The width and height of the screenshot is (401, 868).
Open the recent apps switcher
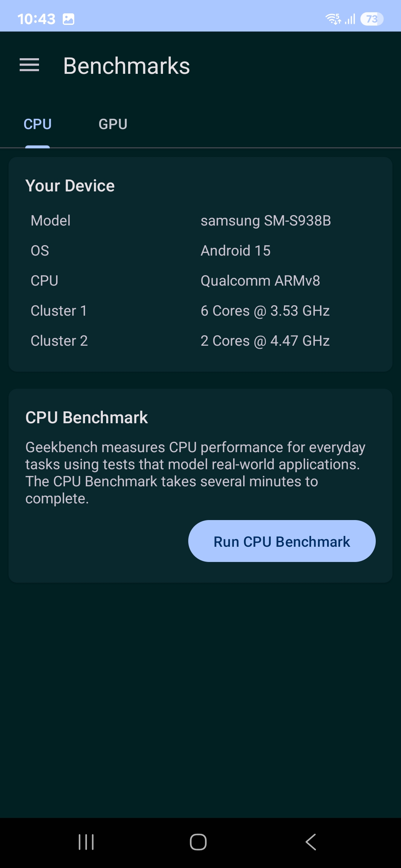click(86, 842)
